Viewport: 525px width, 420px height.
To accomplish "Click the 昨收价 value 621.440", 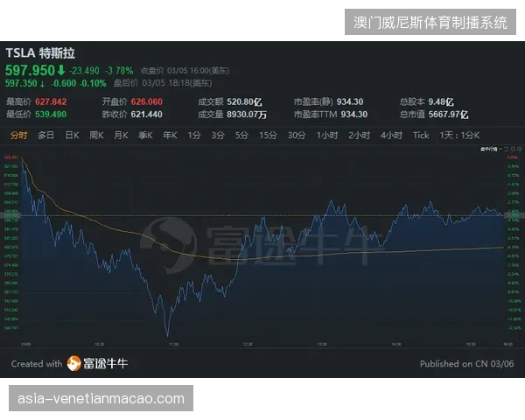I will click(x=147, y=115).
